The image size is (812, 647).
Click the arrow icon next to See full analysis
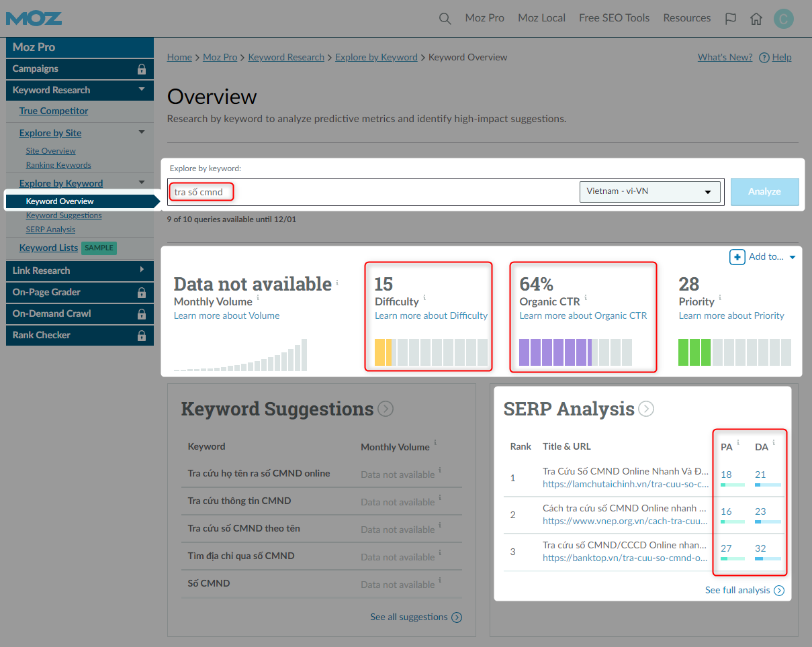(779, 591)
